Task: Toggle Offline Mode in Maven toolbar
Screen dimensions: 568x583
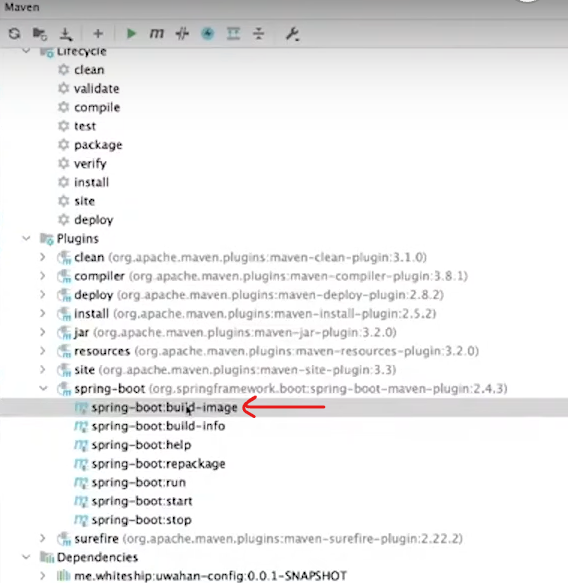Action: 182,34
